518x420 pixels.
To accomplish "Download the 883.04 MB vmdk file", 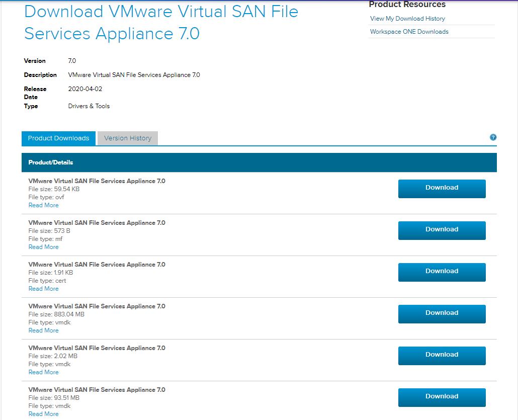I will pos(442,314).
